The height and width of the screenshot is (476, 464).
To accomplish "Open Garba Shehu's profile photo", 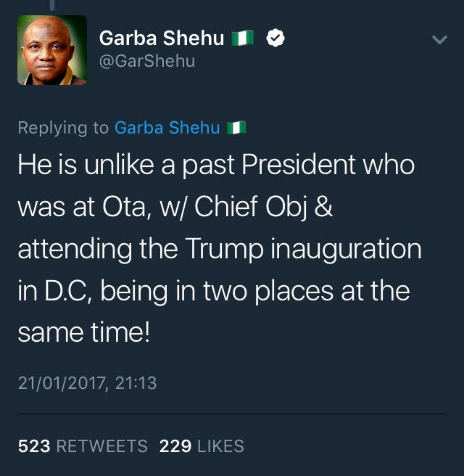I will point(52,50).
